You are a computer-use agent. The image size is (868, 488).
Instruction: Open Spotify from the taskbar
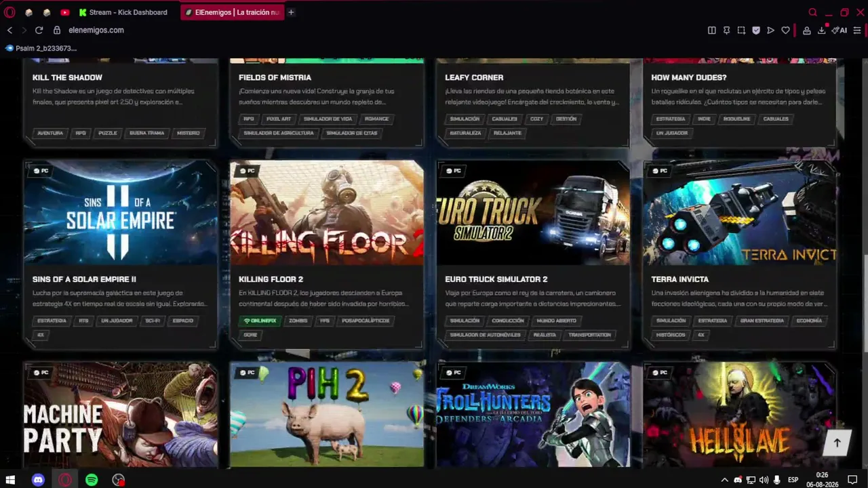click(x=92, y=480)
